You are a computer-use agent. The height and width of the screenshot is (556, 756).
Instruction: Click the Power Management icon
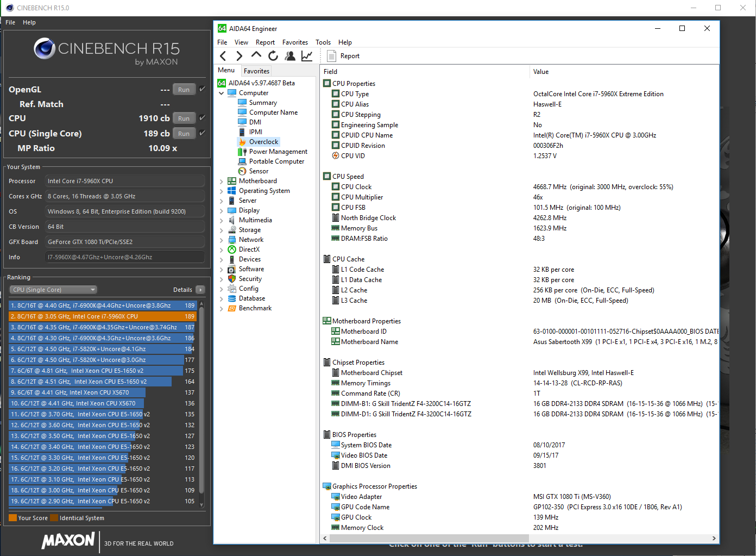point(242,152)
